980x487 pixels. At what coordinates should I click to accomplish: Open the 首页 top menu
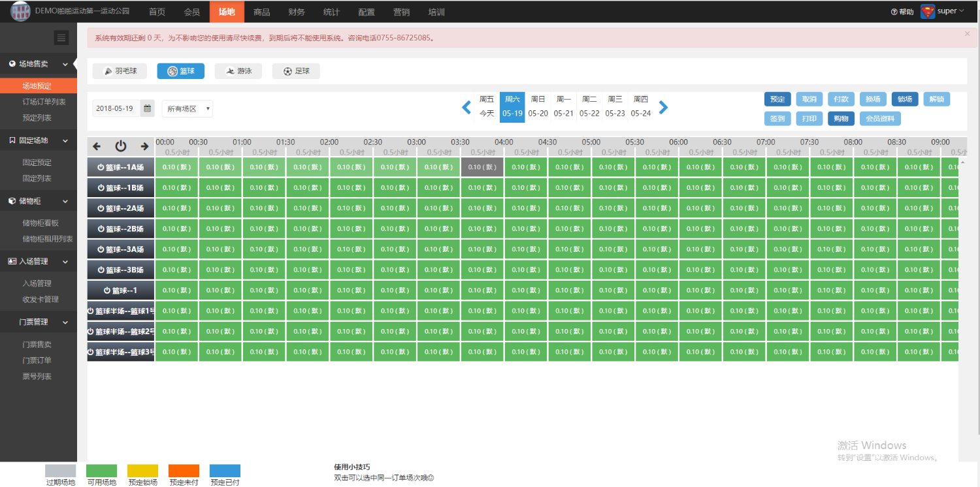coord(157,12)
